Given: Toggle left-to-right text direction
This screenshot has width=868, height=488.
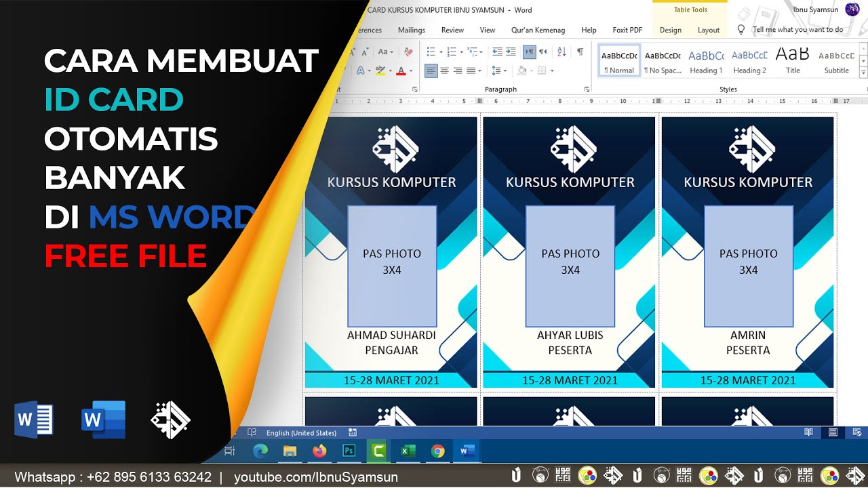Looking at the screenshot, I should [530, 52].
